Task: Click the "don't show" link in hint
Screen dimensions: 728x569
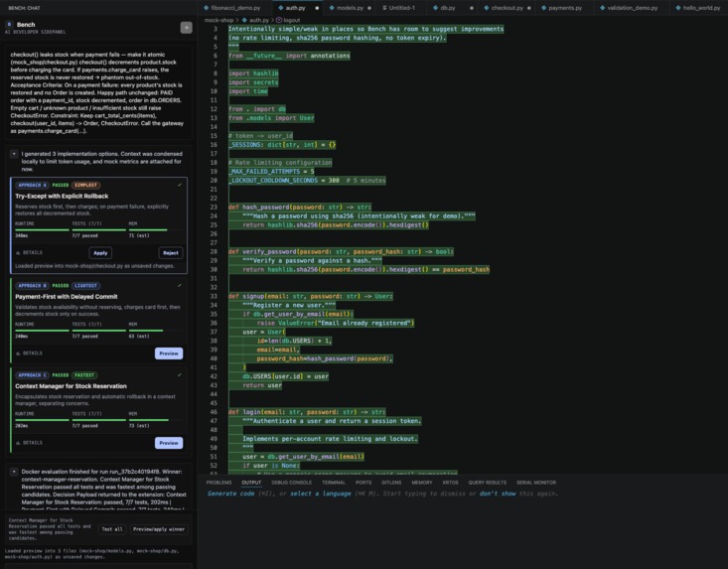Action: [498, 494]
